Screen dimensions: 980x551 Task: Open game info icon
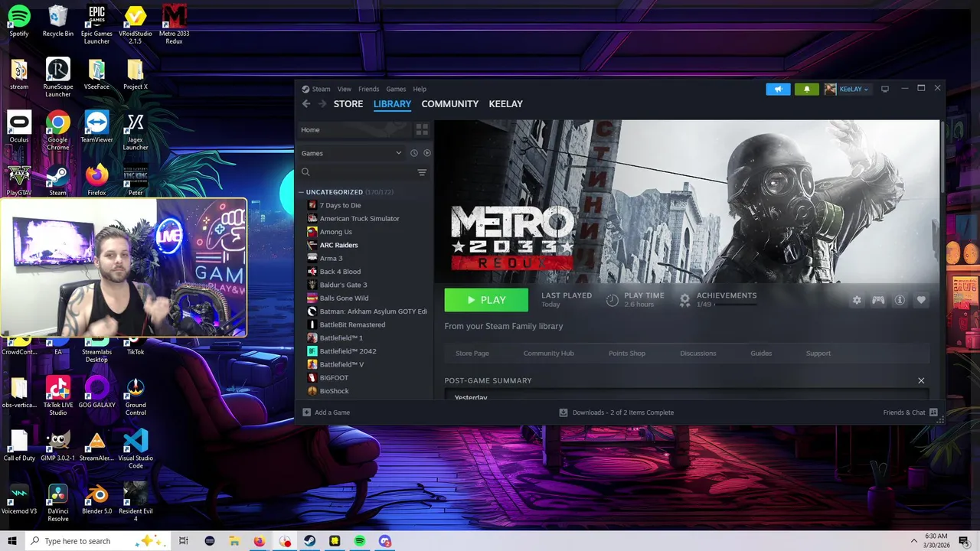(900, 300)
